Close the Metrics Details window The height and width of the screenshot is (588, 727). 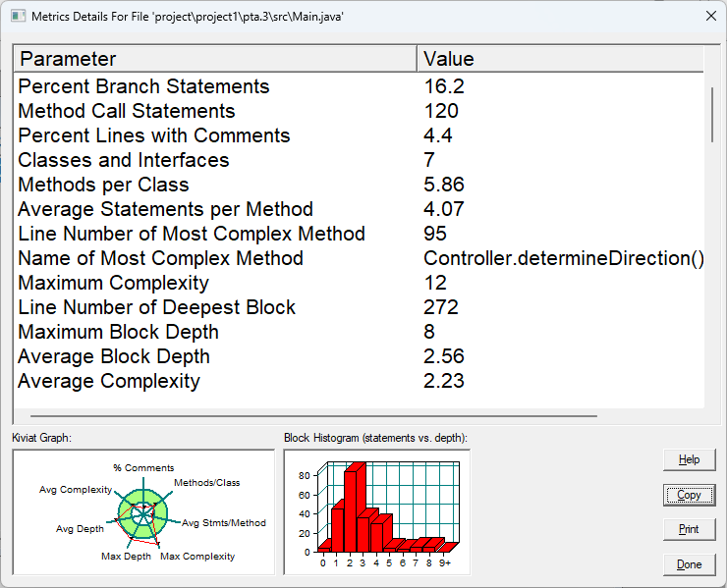[710, 17]
